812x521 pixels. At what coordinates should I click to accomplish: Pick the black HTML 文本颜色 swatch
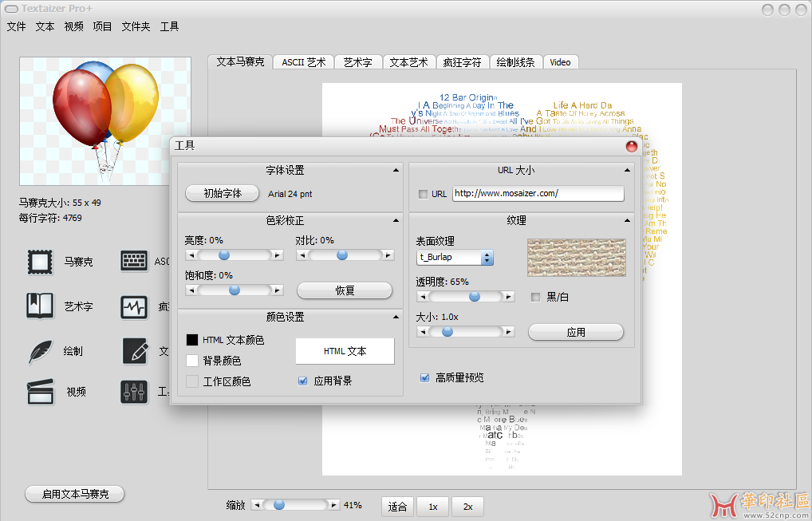[x=192, y=340]
